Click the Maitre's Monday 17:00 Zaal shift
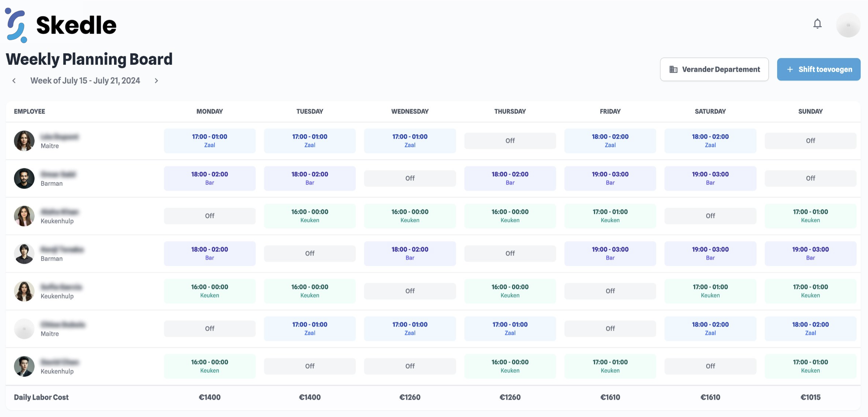Viewport: 868px width, 417px height. click(210, 140)
